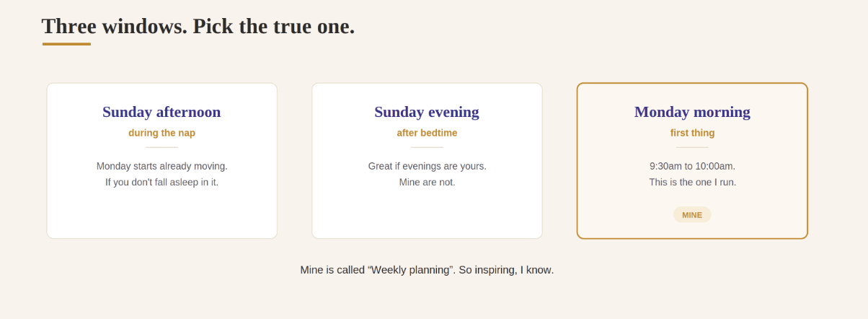Click the "first thing" subtitle

692,133
